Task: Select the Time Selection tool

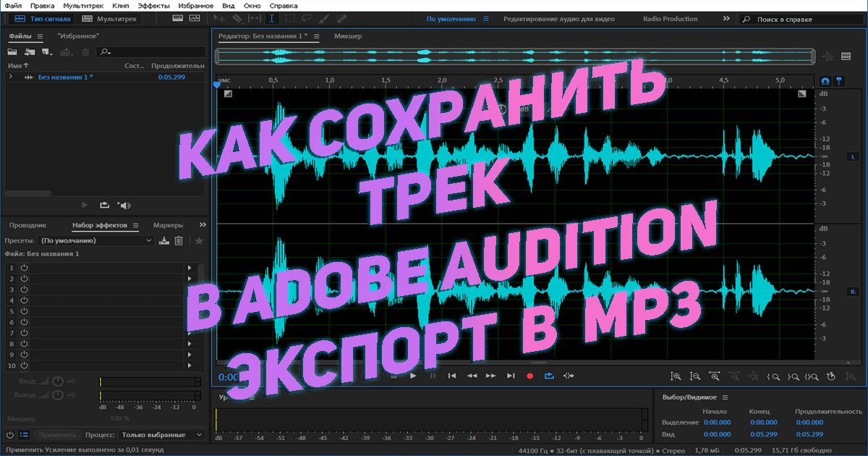Action: 272,19
